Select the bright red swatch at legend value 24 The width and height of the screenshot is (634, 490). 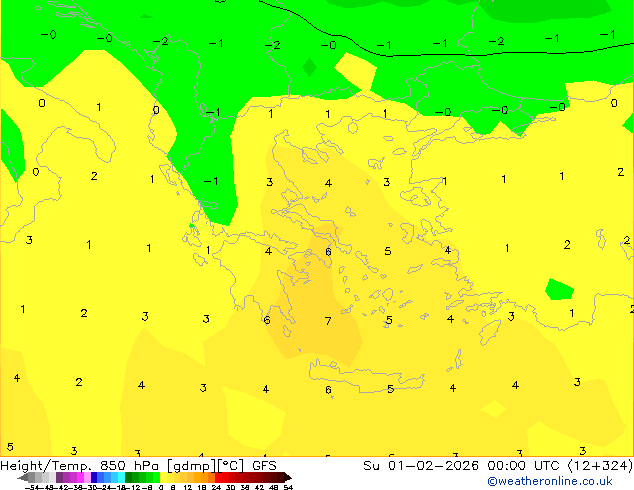(218, 477)
